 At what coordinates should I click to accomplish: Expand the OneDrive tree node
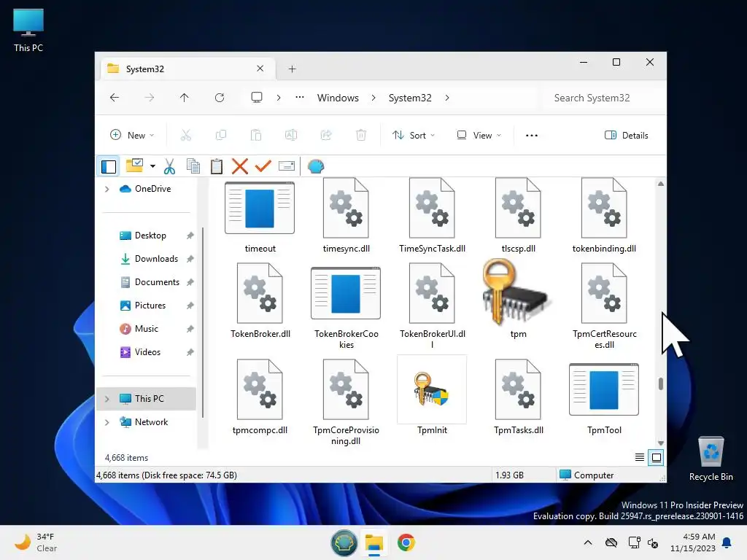coord(107,189)
